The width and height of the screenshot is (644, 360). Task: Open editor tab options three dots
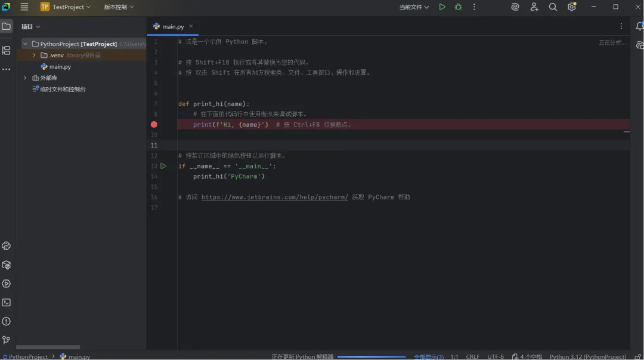click(621, 26)
